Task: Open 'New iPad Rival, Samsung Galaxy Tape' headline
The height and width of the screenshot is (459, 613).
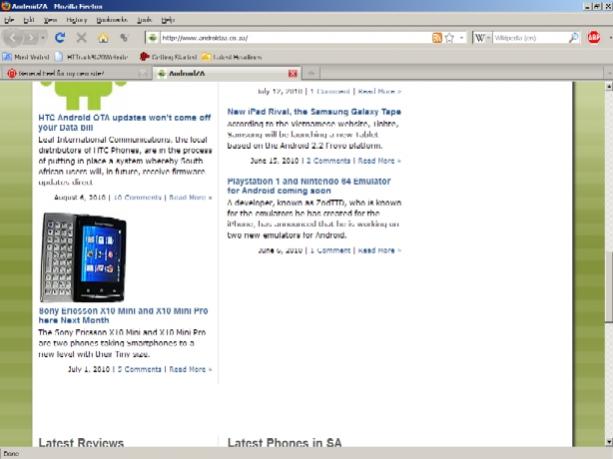Action: tap(314, 112)
